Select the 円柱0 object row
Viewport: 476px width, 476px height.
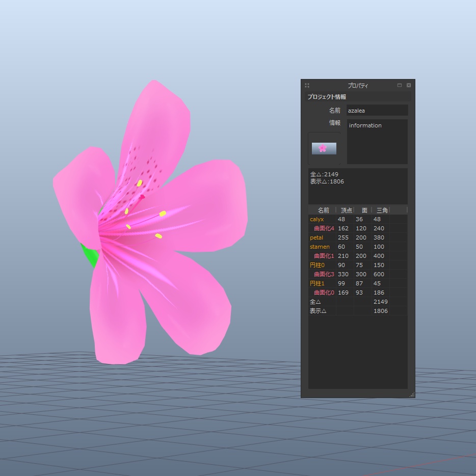(317, 265)
